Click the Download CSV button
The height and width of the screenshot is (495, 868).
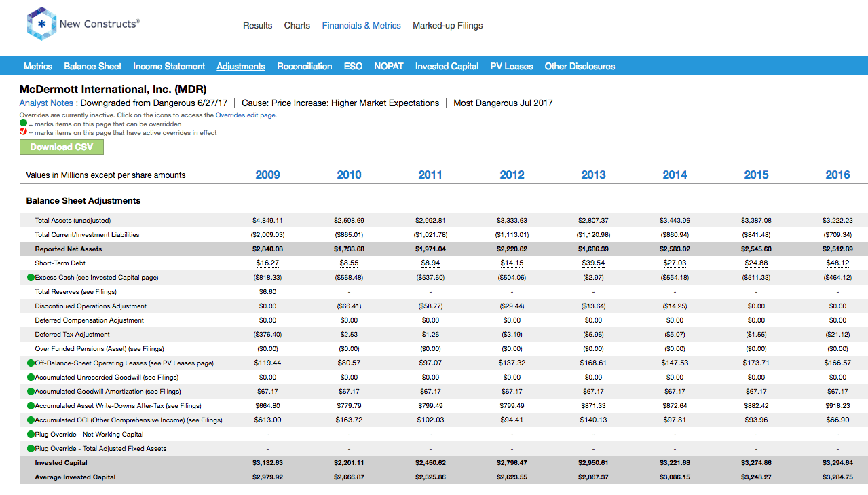(x=62, y=147)
